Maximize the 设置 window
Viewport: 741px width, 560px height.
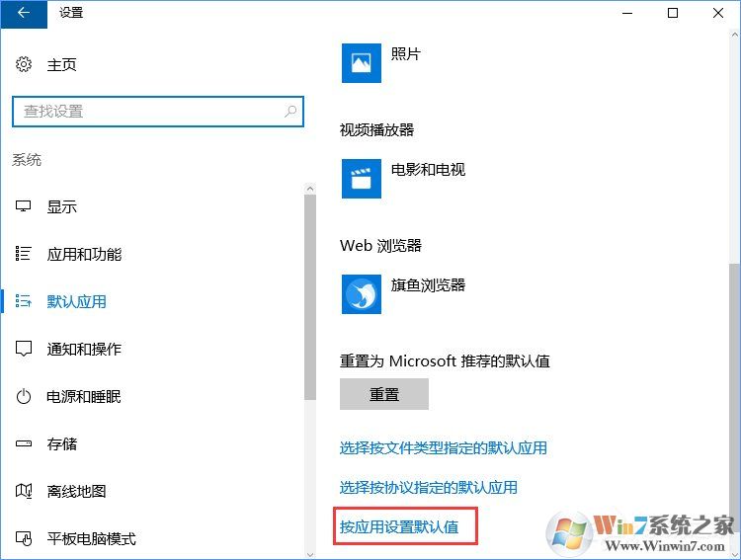673,13
